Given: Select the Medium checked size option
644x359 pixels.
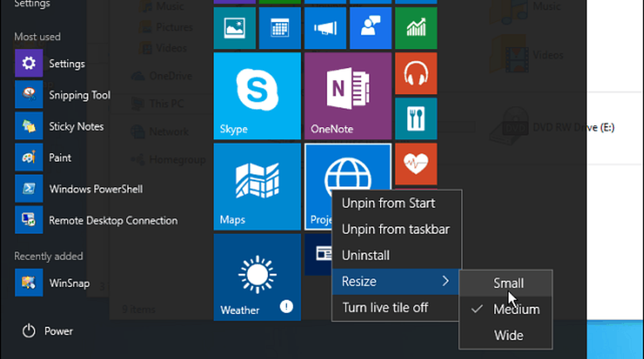Looking at the screenshot, I should click(x=516, y=309).
